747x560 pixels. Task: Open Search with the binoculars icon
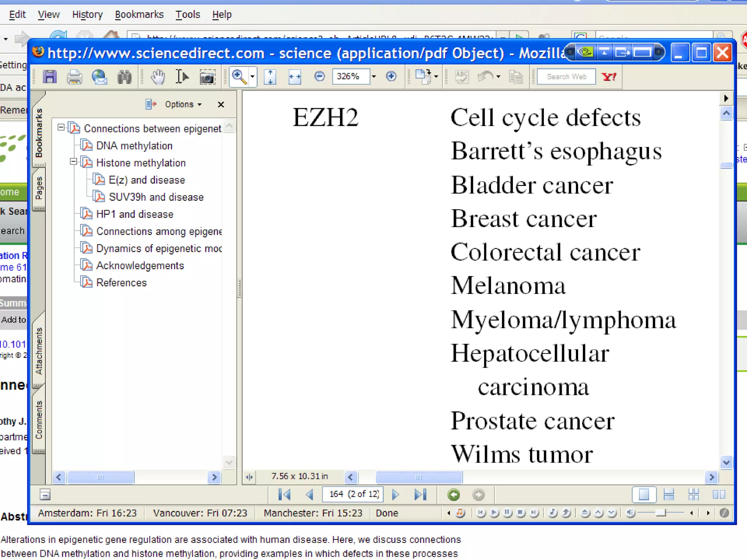124,77
